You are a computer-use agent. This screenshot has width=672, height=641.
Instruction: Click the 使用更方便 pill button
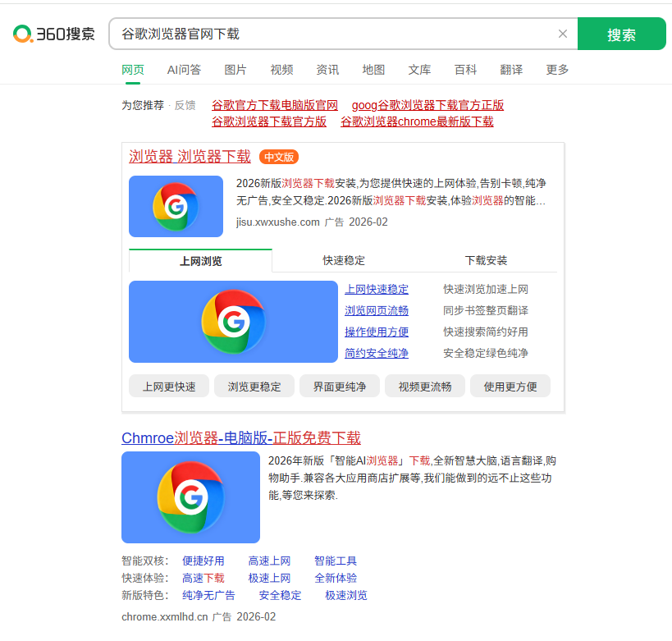[510, 387]
